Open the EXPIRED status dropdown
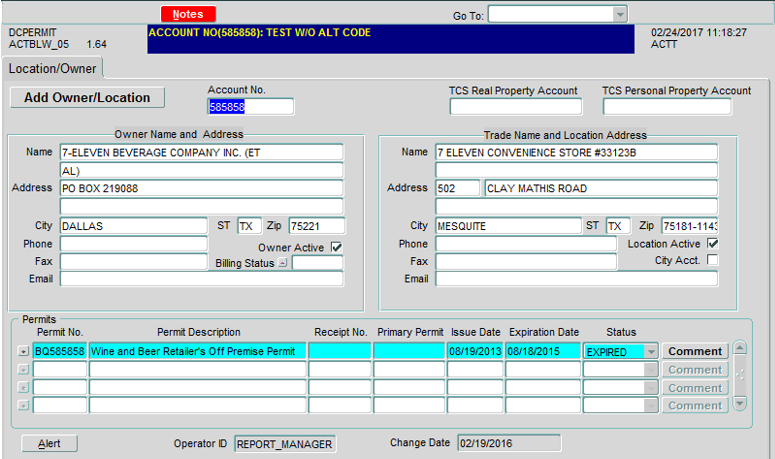This screenshot has width=775, height=459. [651, 352]
